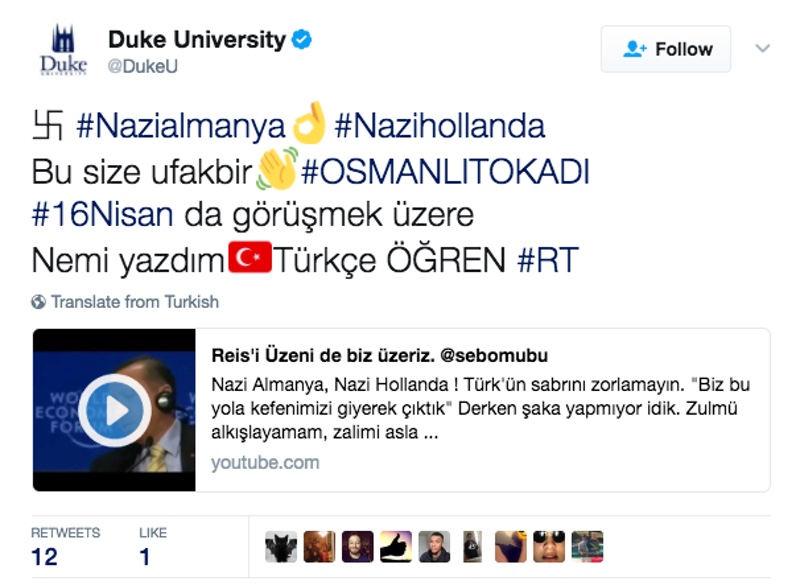Open the #Nazialmanya hashtag
800x585 pixels.
tap(181, 126)
